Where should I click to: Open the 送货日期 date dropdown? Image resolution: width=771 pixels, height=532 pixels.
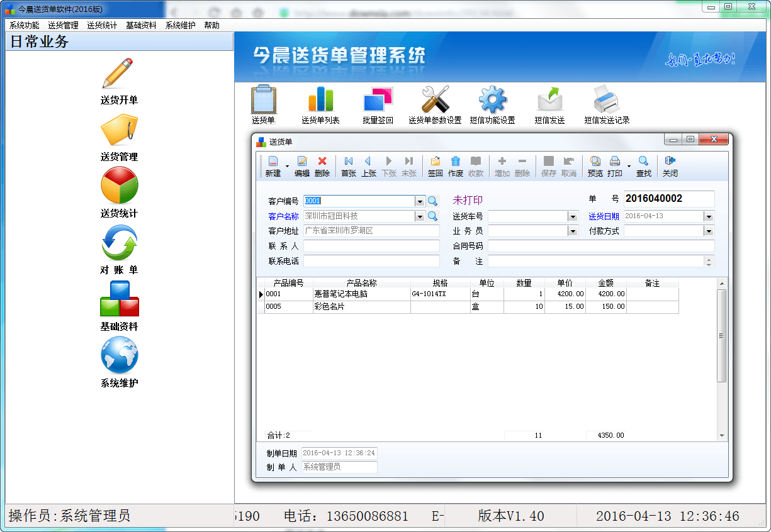tap(709, 216)
